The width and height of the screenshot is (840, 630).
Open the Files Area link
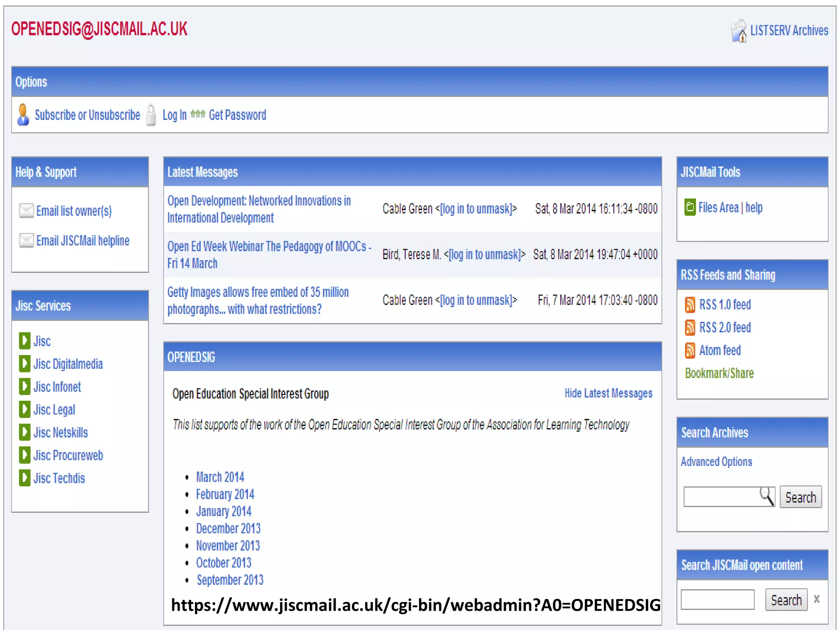[719, 208]
